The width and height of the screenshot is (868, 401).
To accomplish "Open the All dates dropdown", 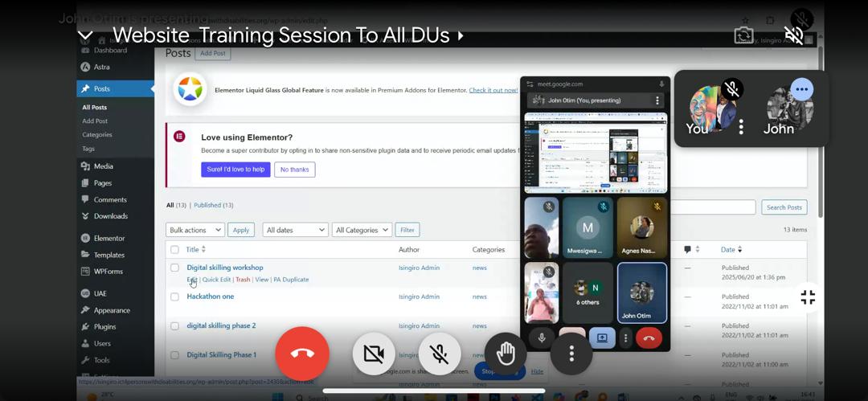I will click(x=295, y=230).
